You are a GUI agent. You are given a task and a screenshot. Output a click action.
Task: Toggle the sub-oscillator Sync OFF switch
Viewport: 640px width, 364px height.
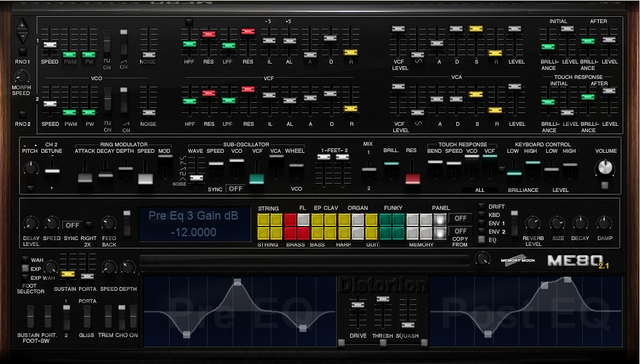click(x=236, y=189)
